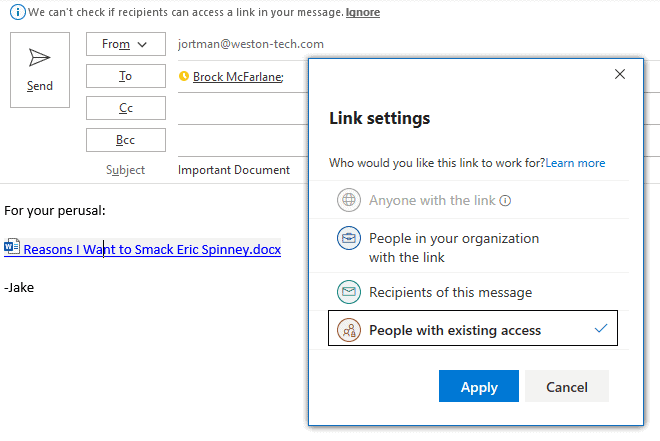
Task: Click the globe icon for Anyone with the link
Action: click(x=349, y=200)
